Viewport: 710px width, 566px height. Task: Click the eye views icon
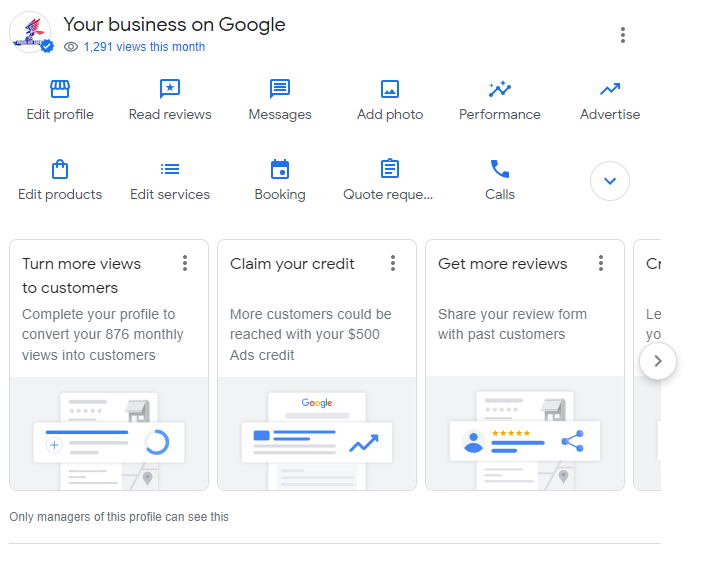click(71, 47)
